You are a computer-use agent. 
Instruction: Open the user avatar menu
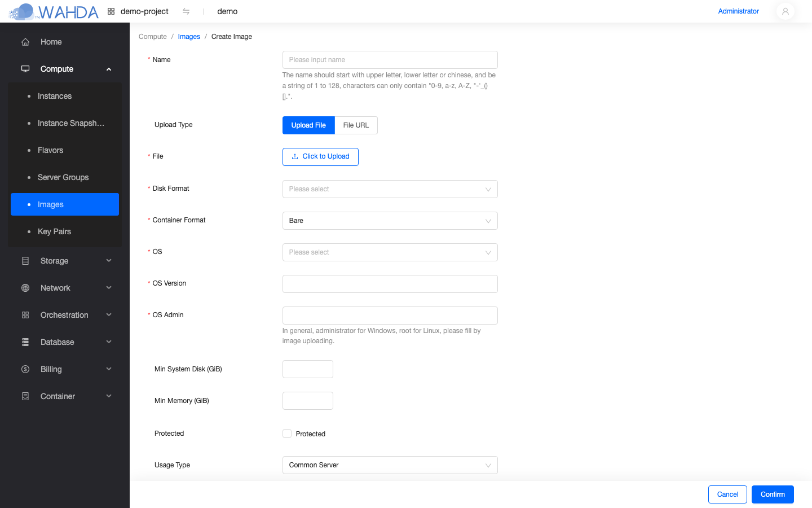click(785, 11)
